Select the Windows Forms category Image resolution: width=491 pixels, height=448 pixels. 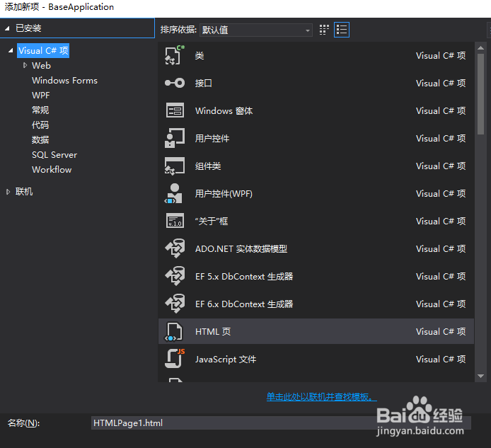click(x=64, y=81)
